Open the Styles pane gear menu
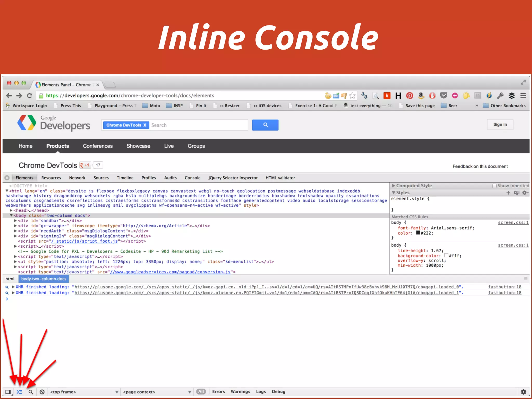Screen dimensions: 532x399 click(x=525, y=192)
